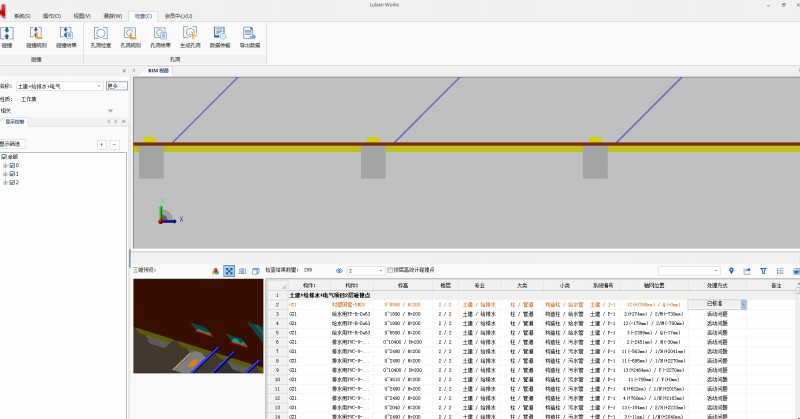Select the 检查(C) ribbon tab
Screen dimensions: 800x419
[143, 16]
